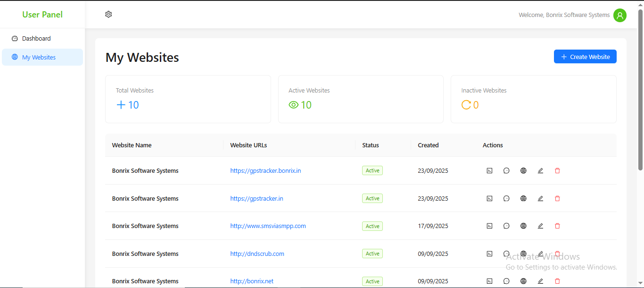Delete the bonrix.net website entry
Screen dimensions: 644x288
tap(557, 281)
